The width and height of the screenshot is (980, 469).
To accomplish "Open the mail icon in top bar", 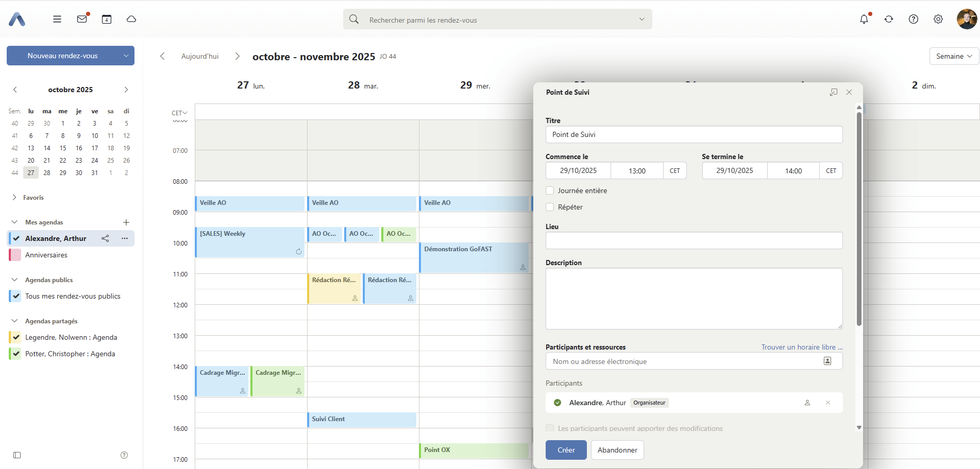I will [82, 19].
